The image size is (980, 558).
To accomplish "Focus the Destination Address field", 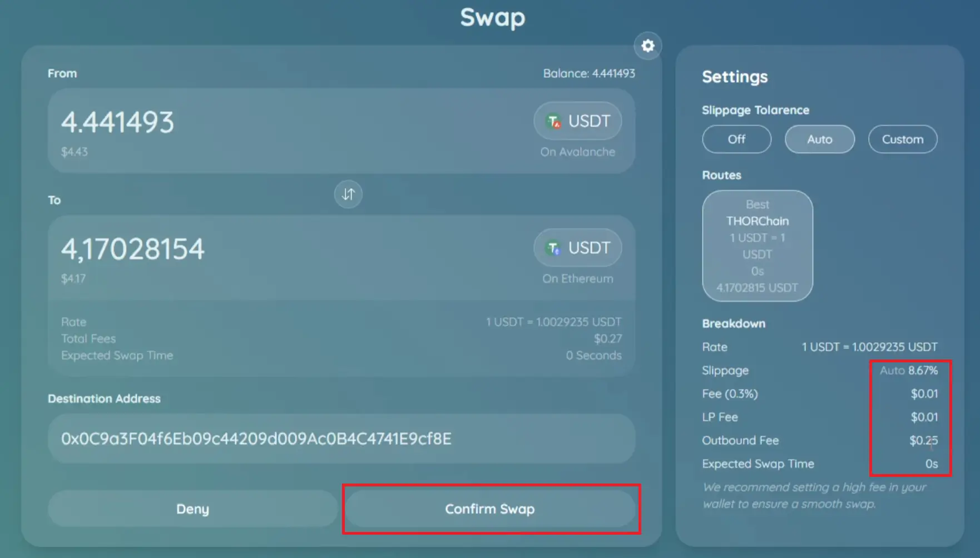I will (341, 439).
